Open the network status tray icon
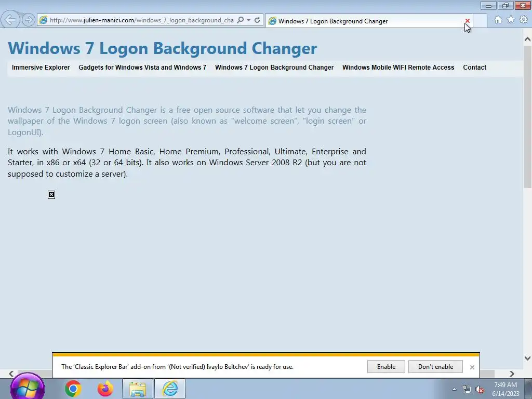Viewport: 532px width, 399px height. [x=467, y=389]
